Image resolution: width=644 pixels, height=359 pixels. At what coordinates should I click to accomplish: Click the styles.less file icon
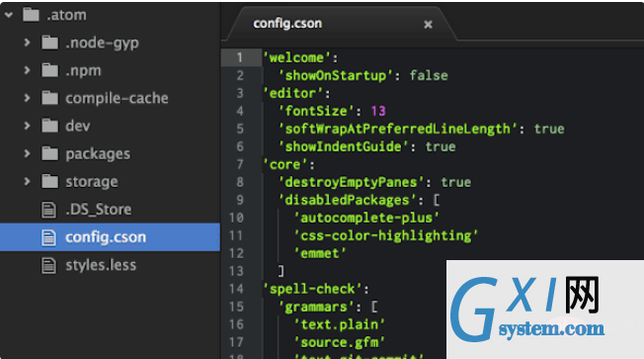tap(48, 265)
